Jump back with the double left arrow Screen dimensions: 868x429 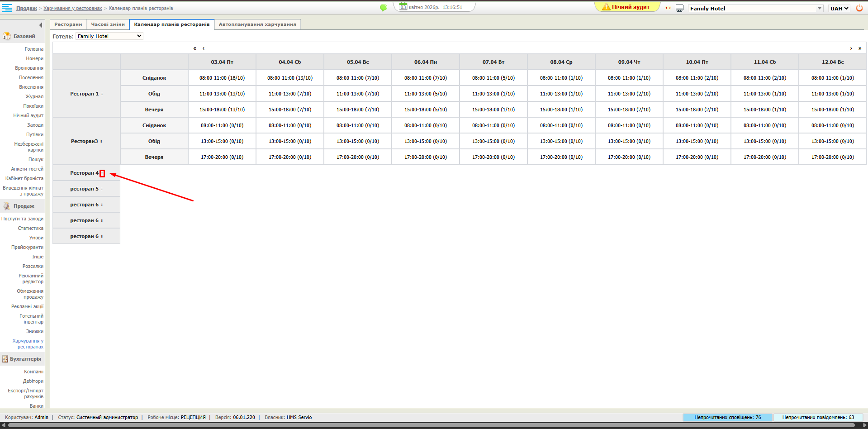(195, 48)
